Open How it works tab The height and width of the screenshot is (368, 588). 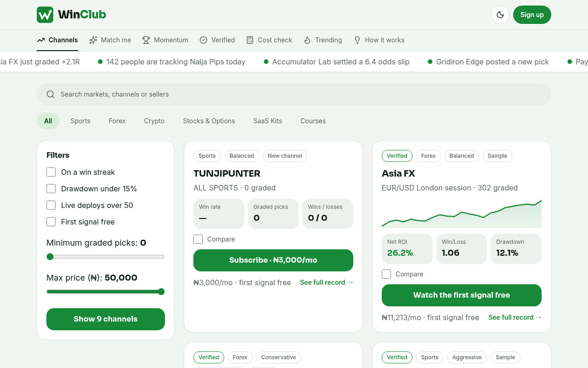point(379,40)
